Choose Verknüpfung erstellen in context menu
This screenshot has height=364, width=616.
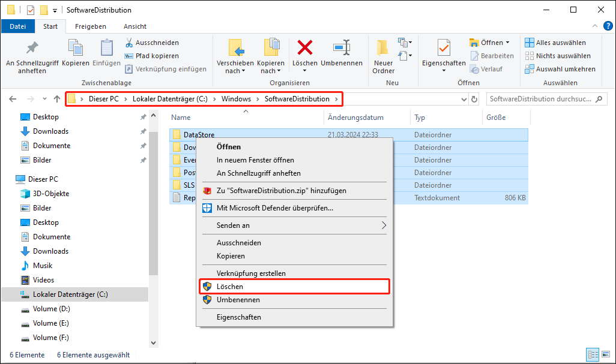point(294,273)
